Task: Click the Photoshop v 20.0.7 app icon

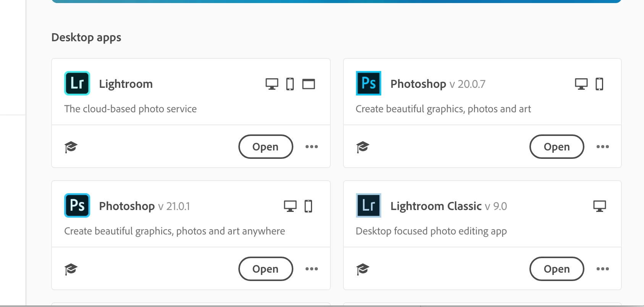Action: pos(369,83)
